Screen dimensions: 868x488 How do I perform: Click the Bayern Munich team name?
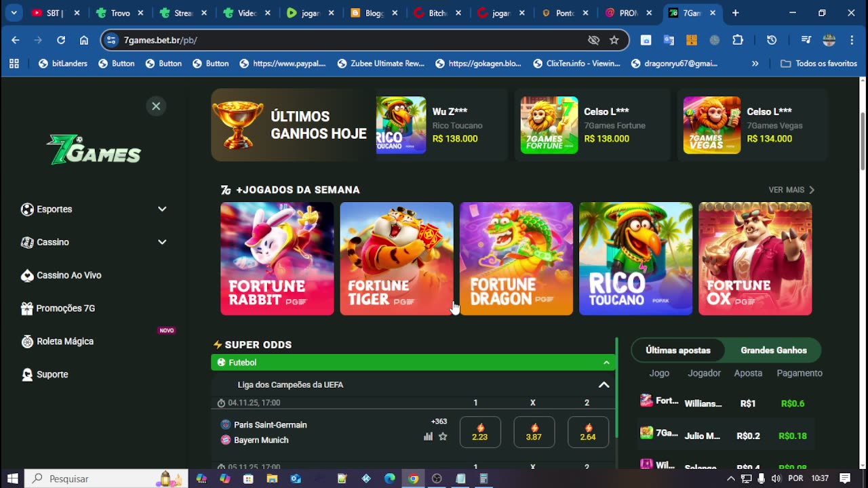point(261,440)
